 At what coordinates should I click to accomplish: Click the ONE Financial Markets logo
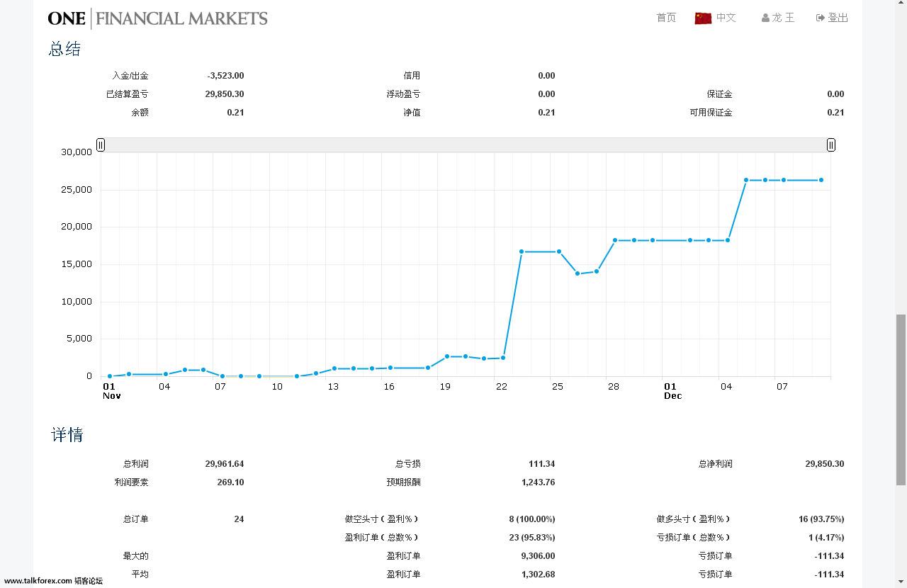157,18
